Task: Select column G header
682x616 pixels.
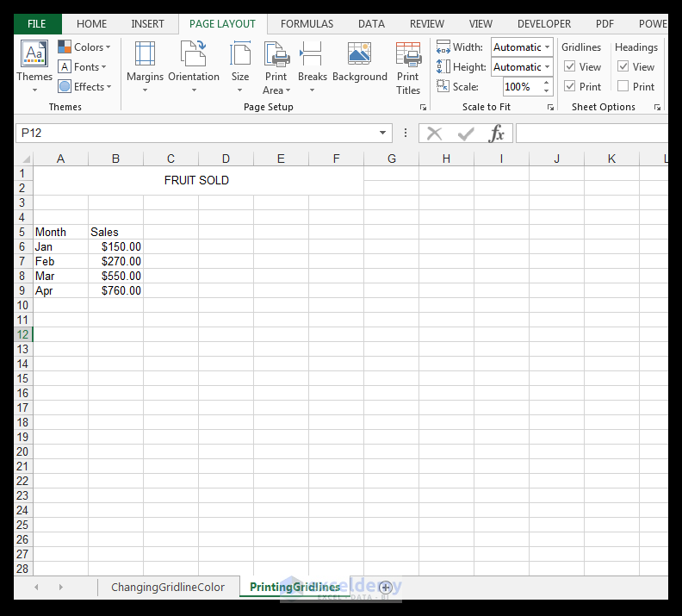Action: [392, 159]
